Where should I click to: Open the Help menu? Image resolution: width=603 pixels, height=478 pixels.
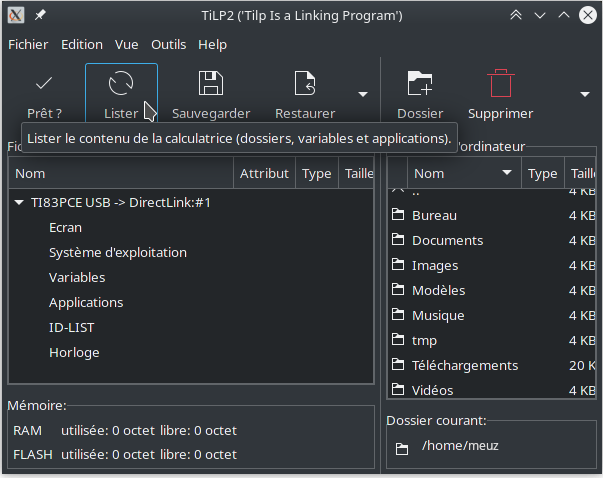pos(212,45)
